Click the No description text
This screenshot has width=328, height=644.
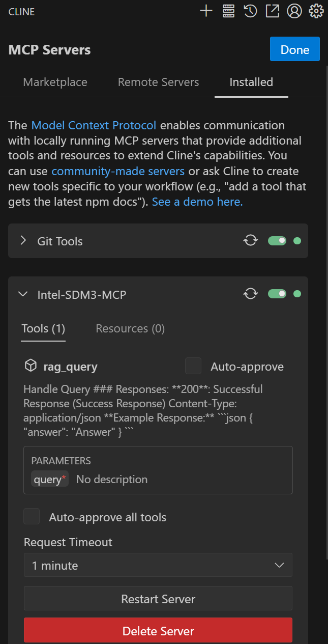click(112, 479)
